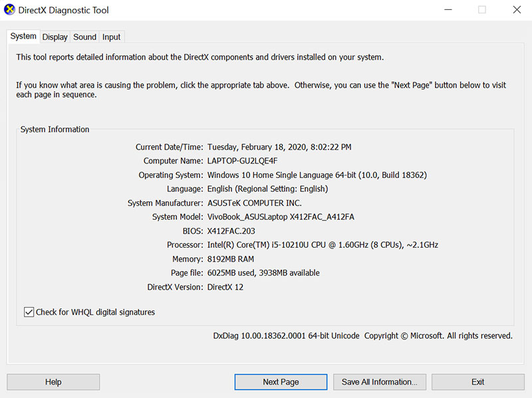Click the 8192MB RAM memory value
This screenshot has width=532, height=398.
coord(231,258)
